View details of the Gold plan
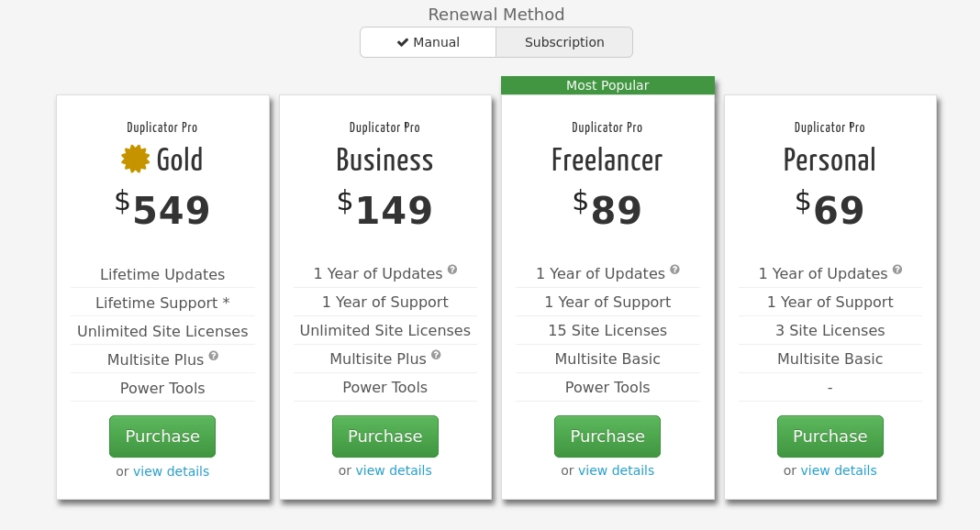Viewport: 980px width, 530px height. [x=172, y=471]
